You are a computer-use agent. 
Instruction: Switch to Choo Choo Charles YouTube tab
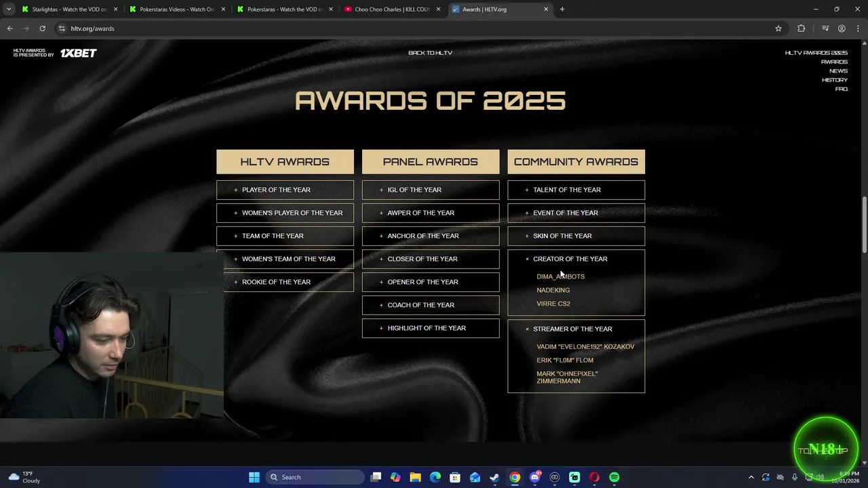pyautogui.click(x=391, y=9)
